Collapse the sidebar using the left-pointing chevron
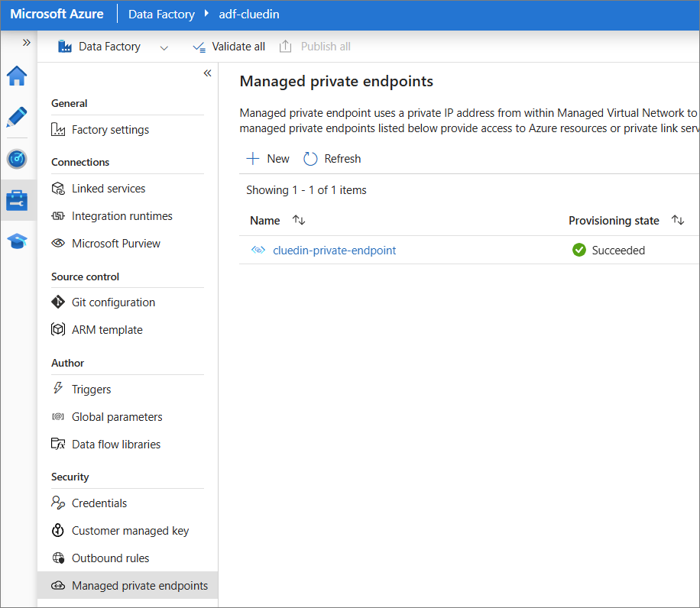 pos(207,72)
